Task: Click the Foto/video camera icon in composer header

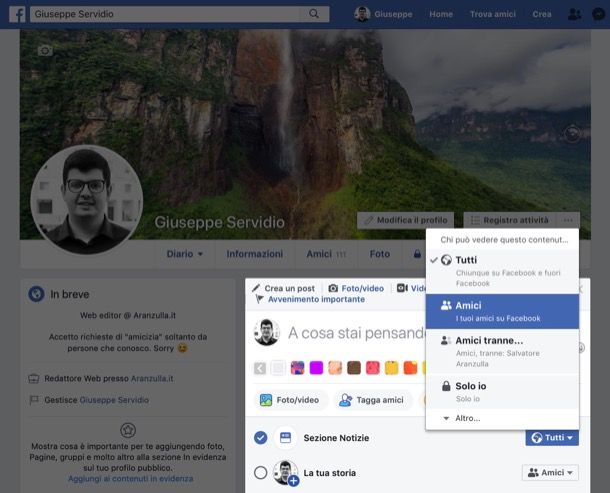Action: pyautogui.click(x=333, y=288)
